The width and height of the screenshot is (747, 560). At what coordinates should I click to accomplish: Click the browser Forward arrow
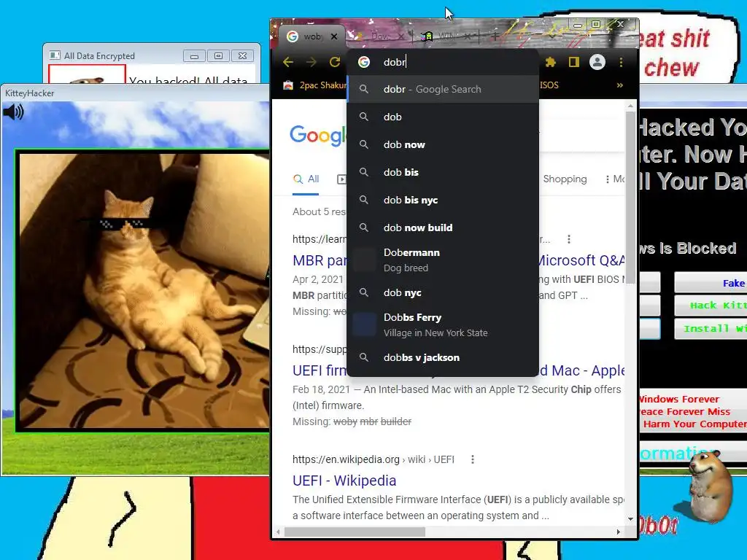point(311,62)
